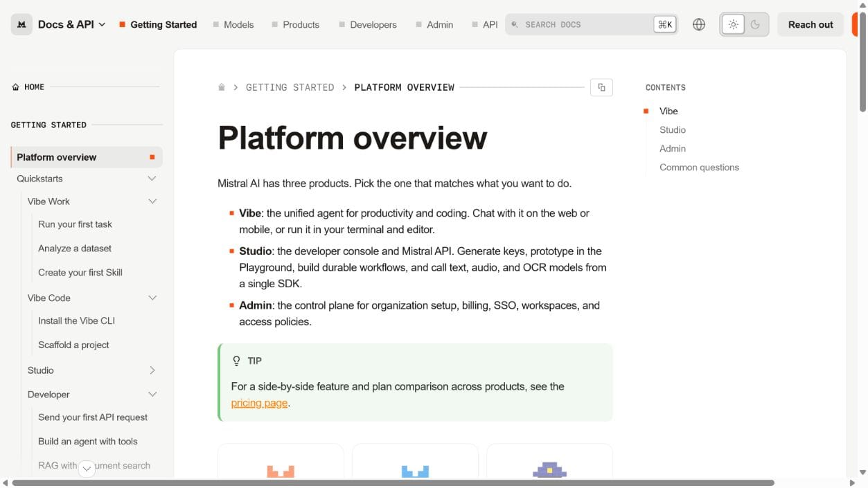Screen dimensions: 868x488
Task: Open the Docs & API dropdown
Action: click(71, 24)
